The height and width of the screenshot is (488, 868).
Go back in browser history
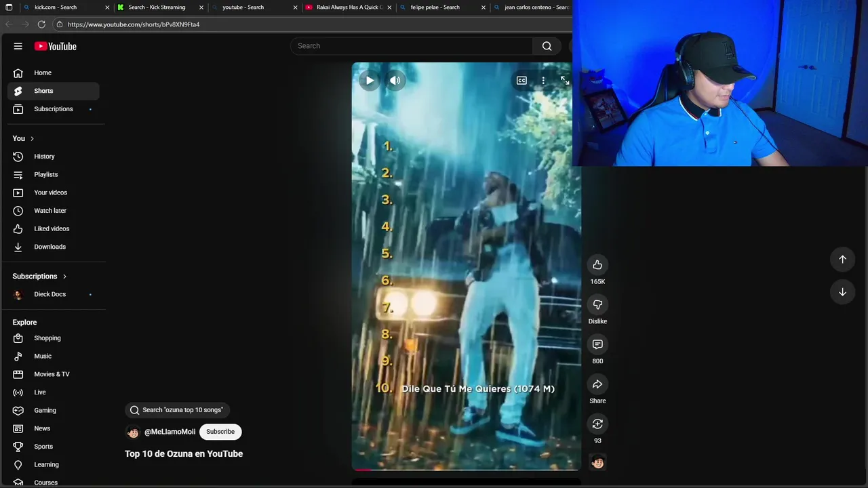coord(9,24)
